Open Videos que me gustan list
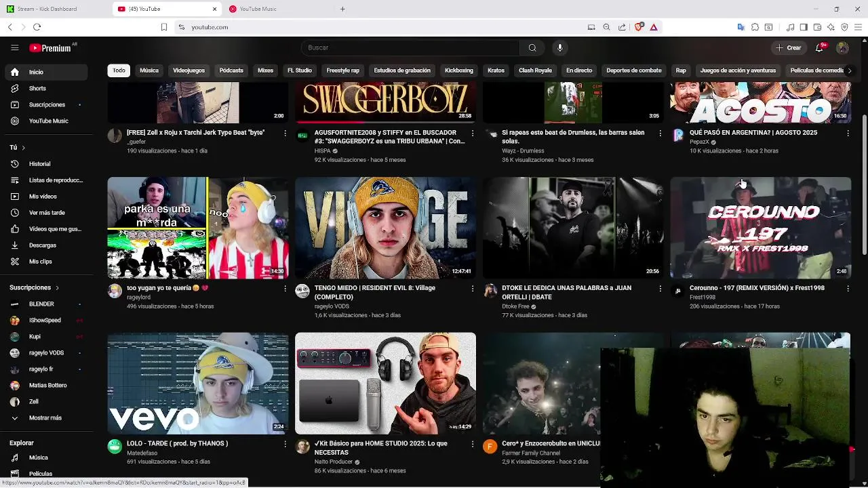Viewport: 868px width, 488px height. pos(46,228)
